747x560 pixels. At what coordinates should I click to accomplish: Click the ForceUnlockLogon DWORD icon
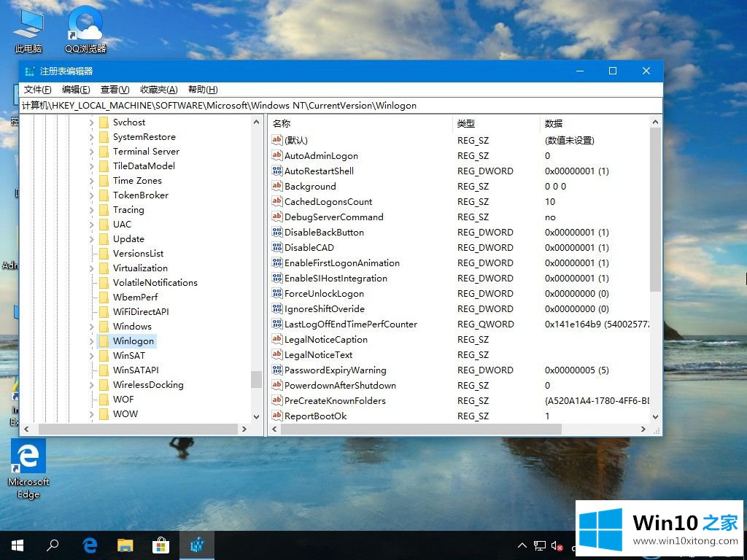click(x=276, y=293)
